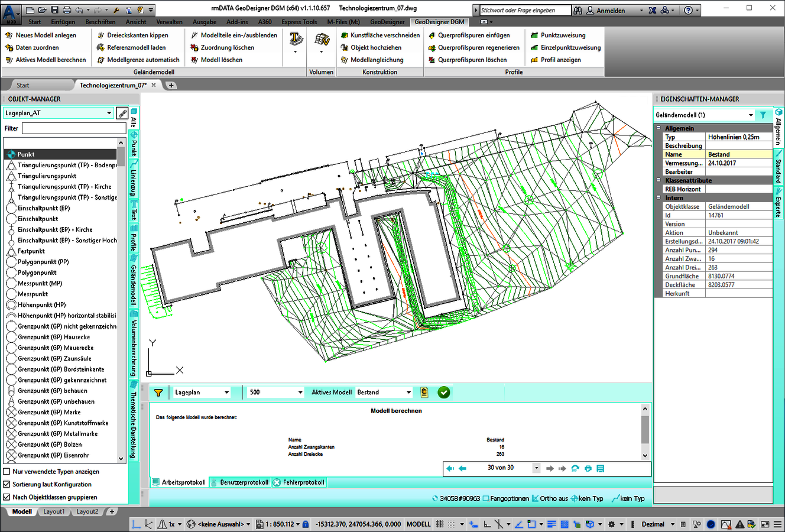Select Dreieckskanten kippen tool
Image resolution: width=785 pixels, height=532 pixels.
[x=132, y=35]
